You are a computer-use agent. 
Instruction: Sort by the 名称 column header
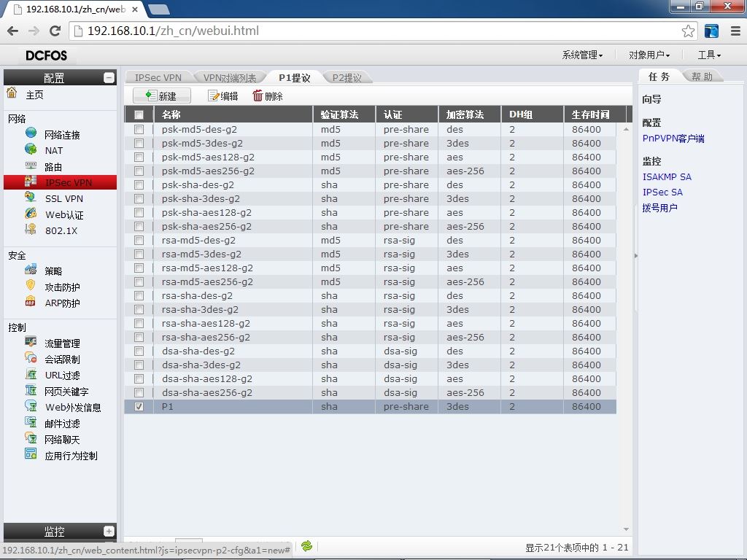click(x=233, y=114)
